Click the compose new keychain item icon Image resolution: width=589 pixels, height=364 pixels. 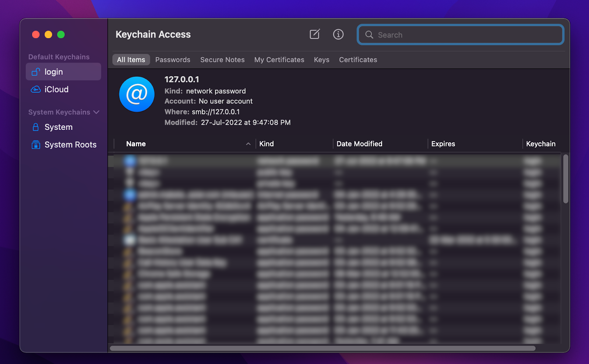click(315, 34)
